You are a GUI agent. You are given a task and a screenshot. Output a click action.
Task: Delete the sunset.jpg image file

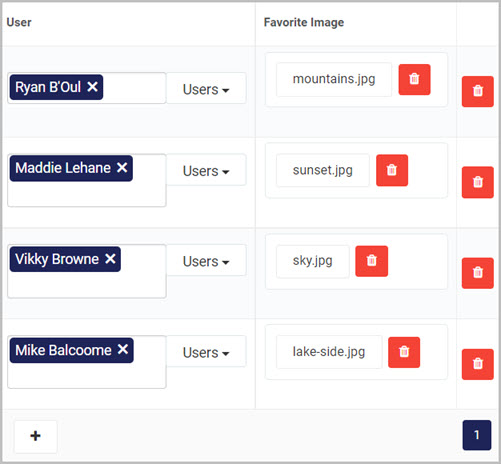(392, 170)
